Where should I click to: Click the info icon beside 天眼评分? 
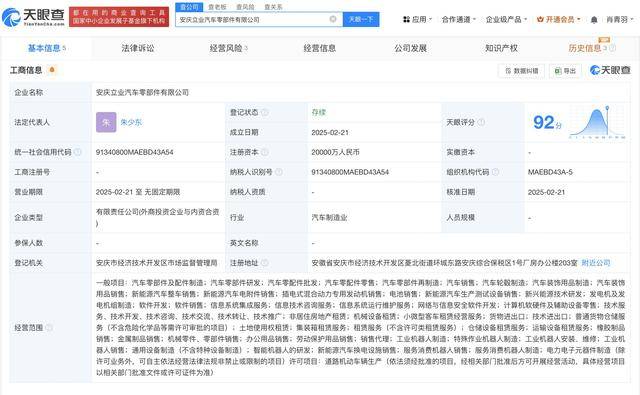[x=481, y=122]
